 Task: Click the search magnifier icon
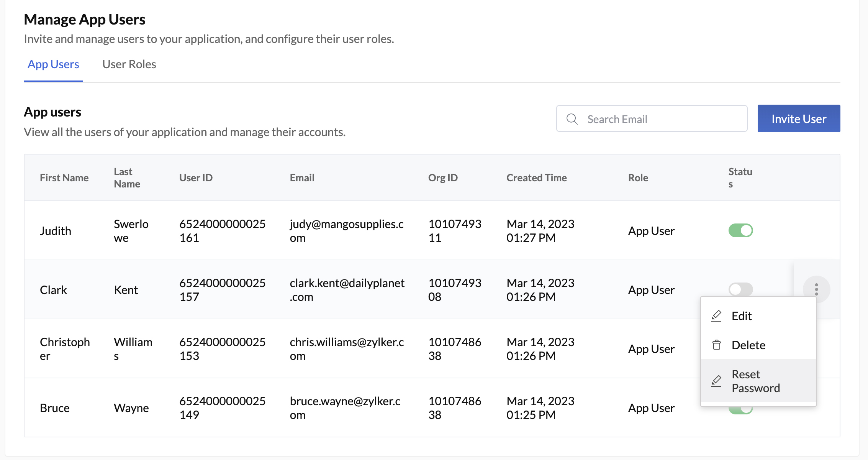(572, 119)
